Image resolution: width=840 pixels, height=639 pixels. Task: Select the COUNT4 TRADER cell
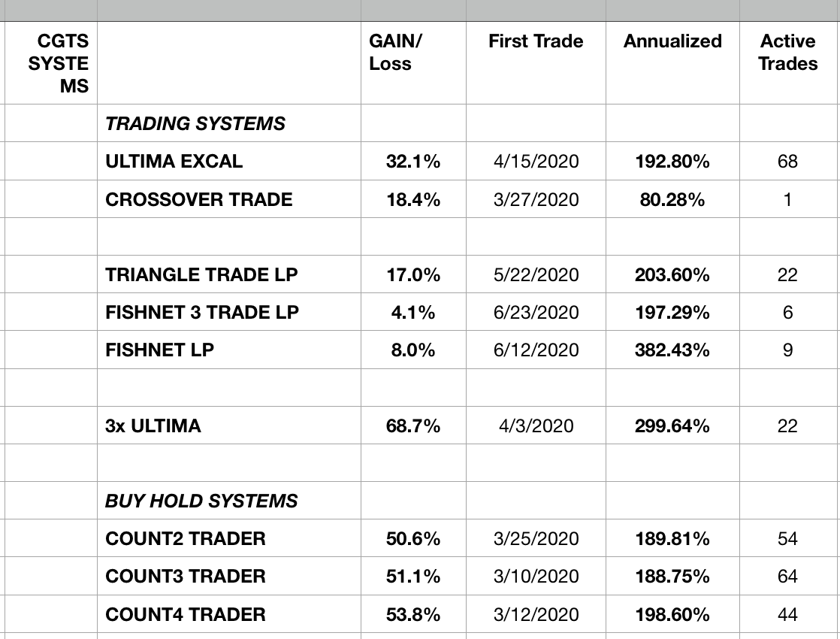pos(186,614)
